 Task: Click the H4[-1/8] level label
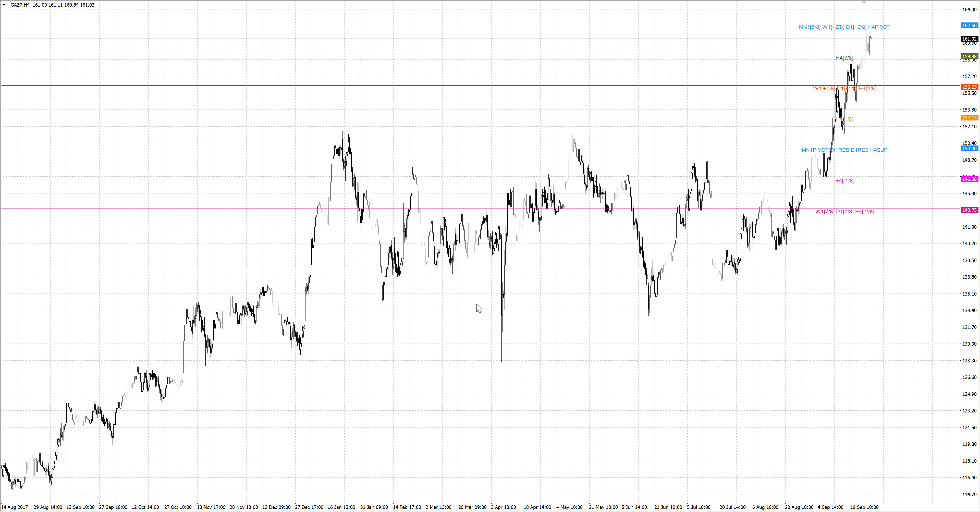click(x=844, y=181)
